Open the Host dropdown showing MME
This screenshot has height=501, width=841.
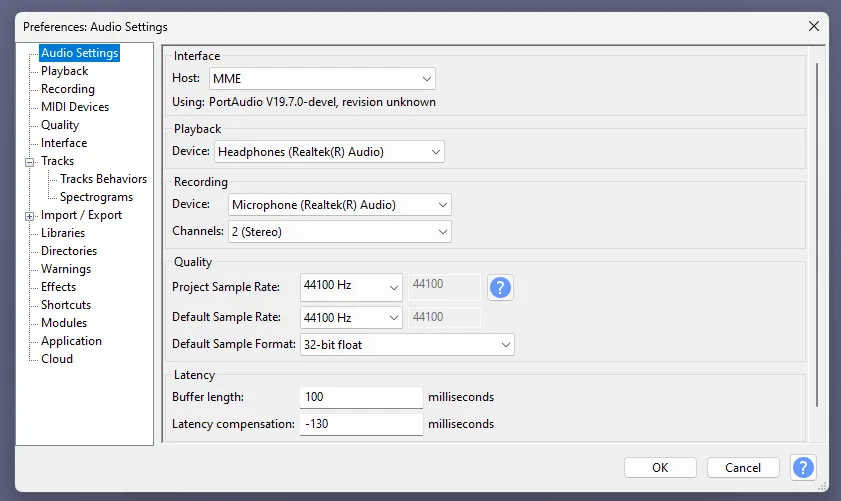click(x=321, y=78)
